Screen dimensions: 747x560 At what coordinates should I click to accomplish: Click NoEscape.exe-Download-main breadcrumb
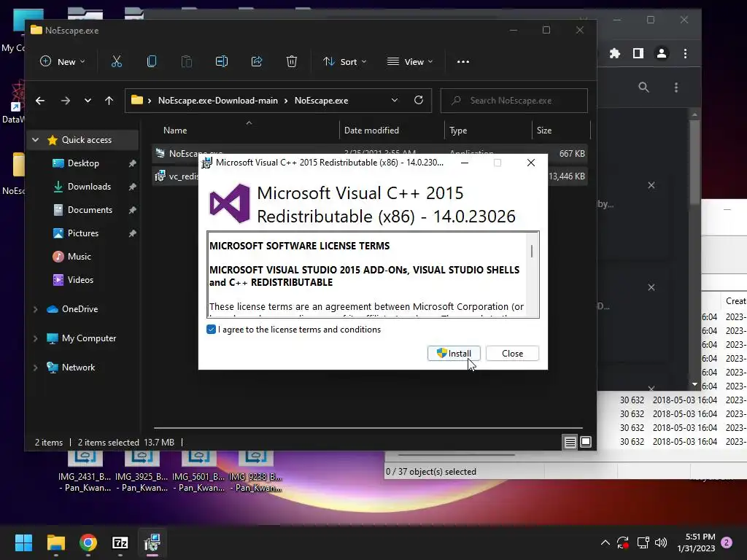[217, 101]
